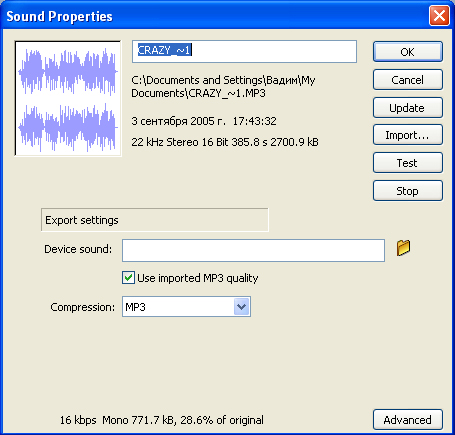Viewport: 455px width, 435px height.
Task: Focus the CRAZY_~1 sound name field
Action: pos(244,51)
